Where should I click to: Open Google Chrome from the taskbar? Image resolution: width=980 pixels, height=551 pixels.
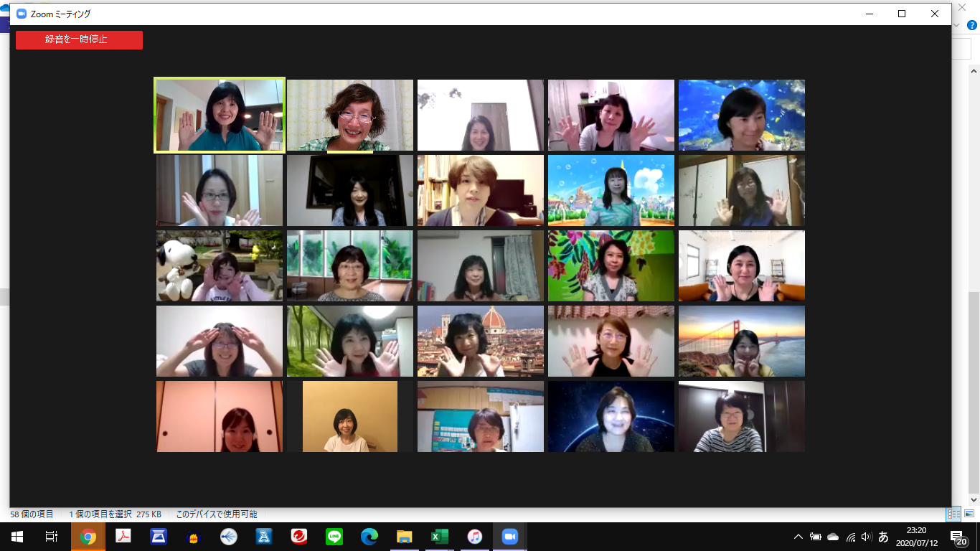coord(88,537)
